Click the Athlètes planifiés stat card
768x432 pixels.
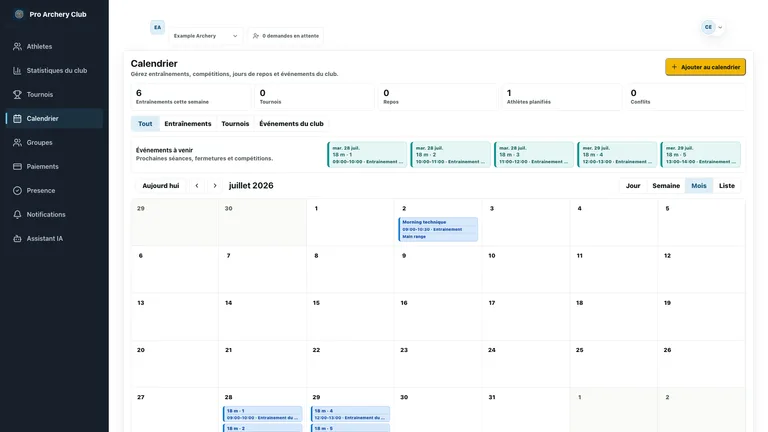[x=561, y=97]
